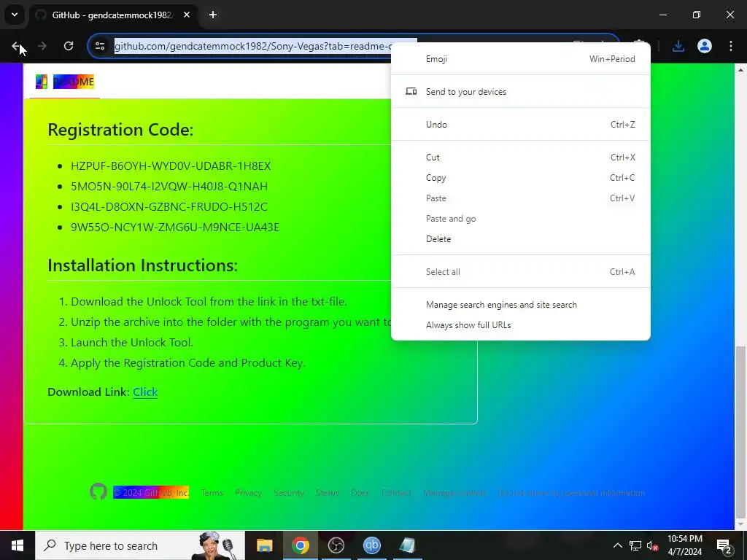Click the scrollbar up arrow
This screenshot has width=747, height=560.
click(740, 70)
